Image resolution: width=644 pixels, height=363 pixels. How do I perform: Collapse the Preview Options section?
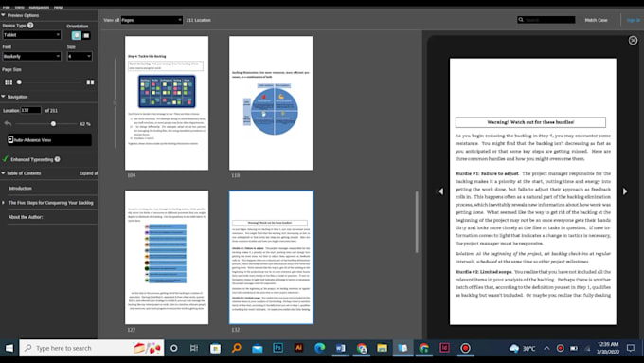click(x=3, y=15)
